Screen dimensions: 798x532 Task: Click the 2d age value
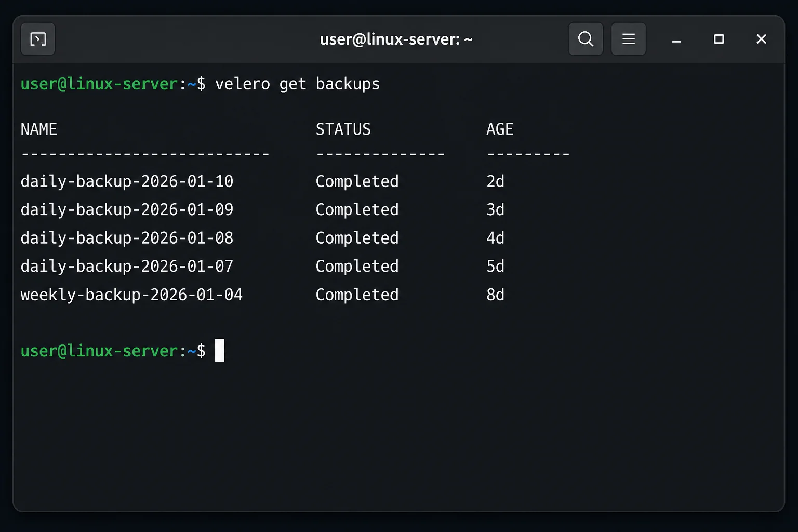(x=495, y=181)
